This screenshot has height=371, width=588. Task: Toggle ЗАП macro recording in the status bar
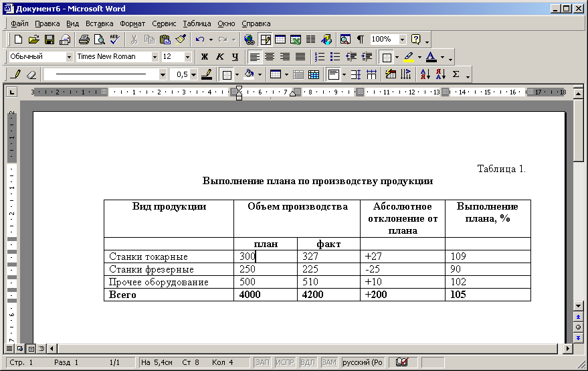click(x=262, y=362)
